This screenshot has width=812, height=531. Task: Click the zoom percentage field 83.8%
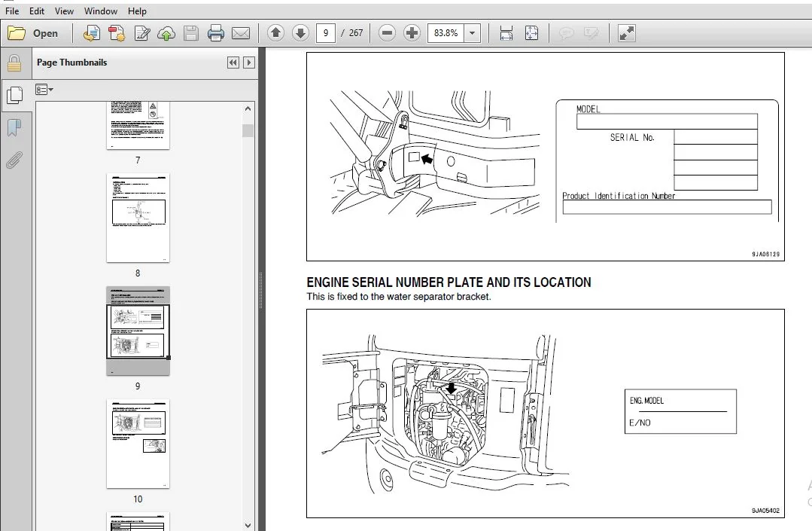pyautogui.click(x=446, y=33)
